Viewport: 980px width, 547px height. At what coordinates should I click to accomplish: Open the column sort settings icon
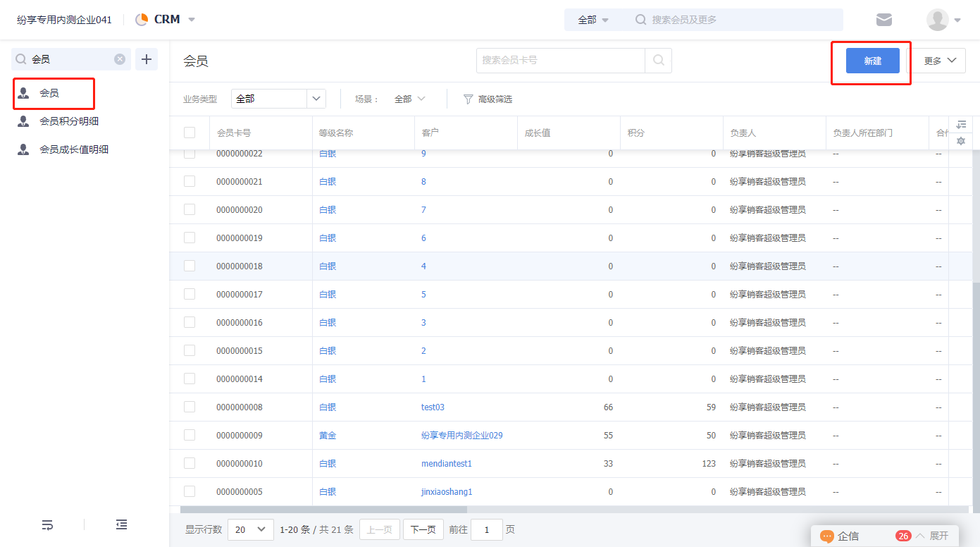point(961,125)
